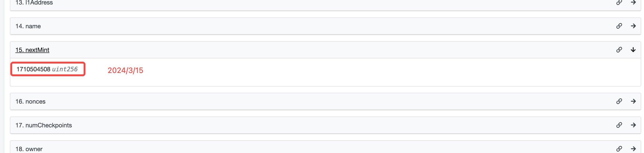Viewport: 644px width, 153px height.
Task: Expand the numCheckpoints row arrow
Action: pyautogui.click(x=633, y=125)
